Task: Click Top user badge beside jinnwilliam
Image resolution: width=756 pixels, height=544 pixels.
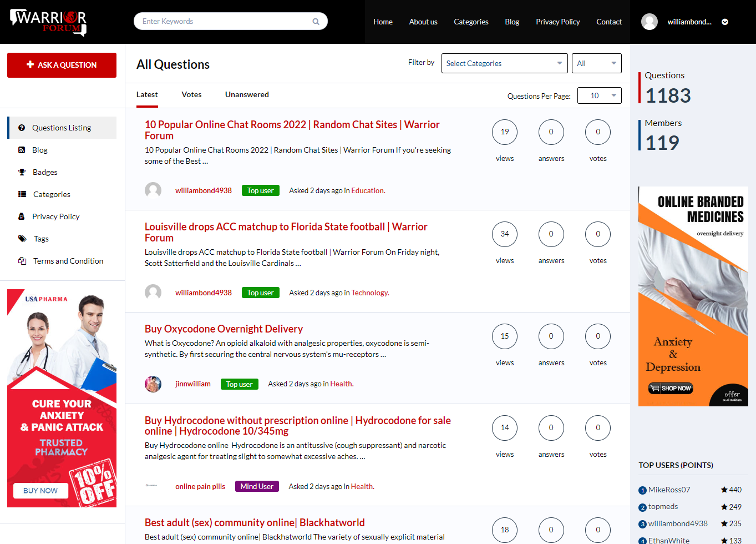Action: pyautogui.click(x=239, y=384)
